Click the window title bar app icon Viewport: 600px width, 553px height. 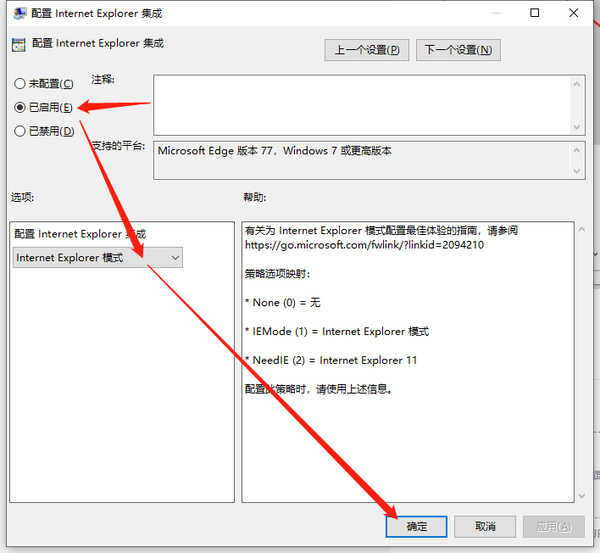coord(20,13)
